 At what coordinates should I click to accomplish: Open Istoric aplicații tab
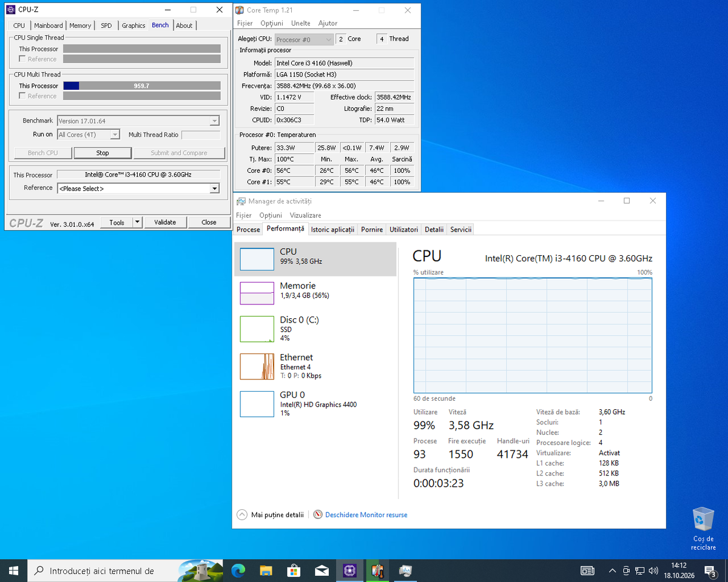click(332, 230)
